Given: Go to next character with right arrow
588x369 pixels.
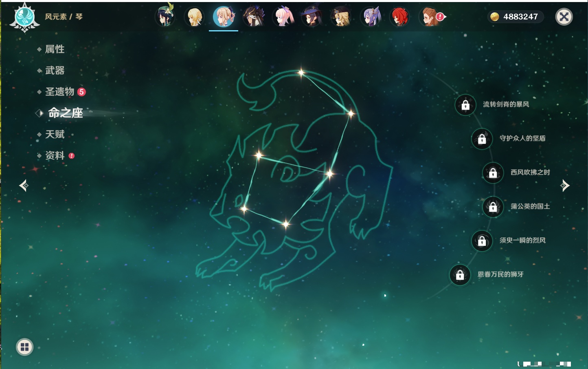Looking at the screenshot, I should 565,186.
